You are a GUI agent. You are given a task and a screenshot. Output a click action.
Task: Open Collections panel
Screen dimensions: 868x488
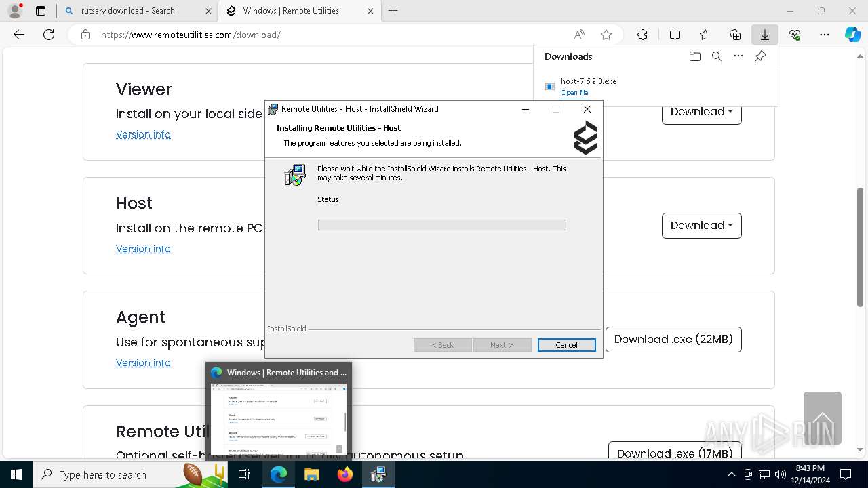735,35
